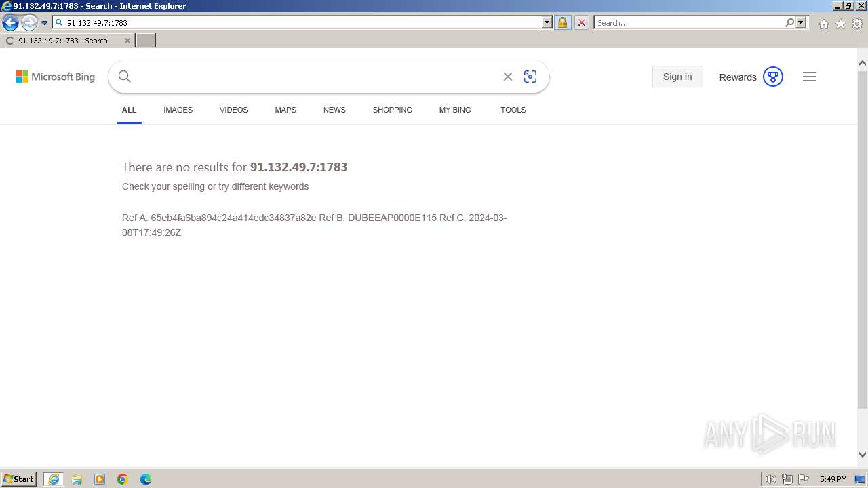Click 'Check your spelling or try different keywords'
The image size is (868, 488).
[x=215, y=186]
